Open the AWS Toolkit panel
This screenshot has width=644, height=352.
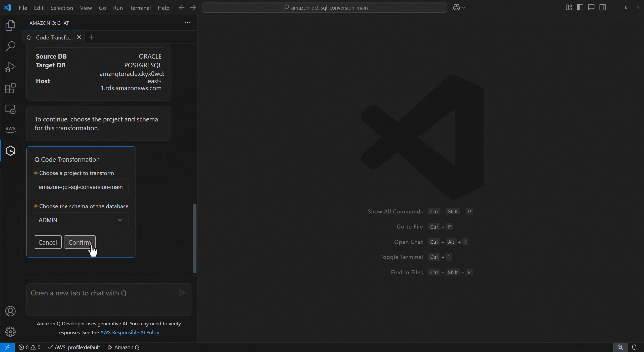pyautogui.click(x=10, y=129)
